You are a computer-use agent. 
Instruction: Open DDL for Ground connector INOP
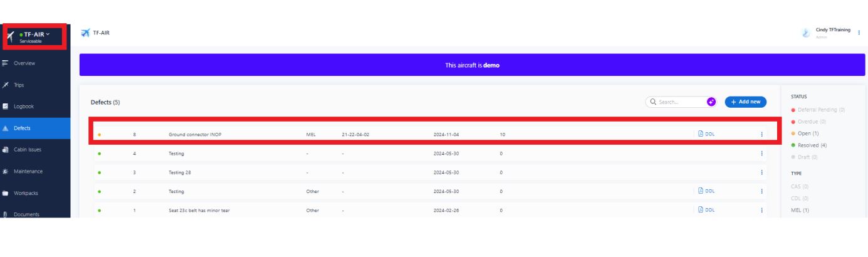[706, 134]
